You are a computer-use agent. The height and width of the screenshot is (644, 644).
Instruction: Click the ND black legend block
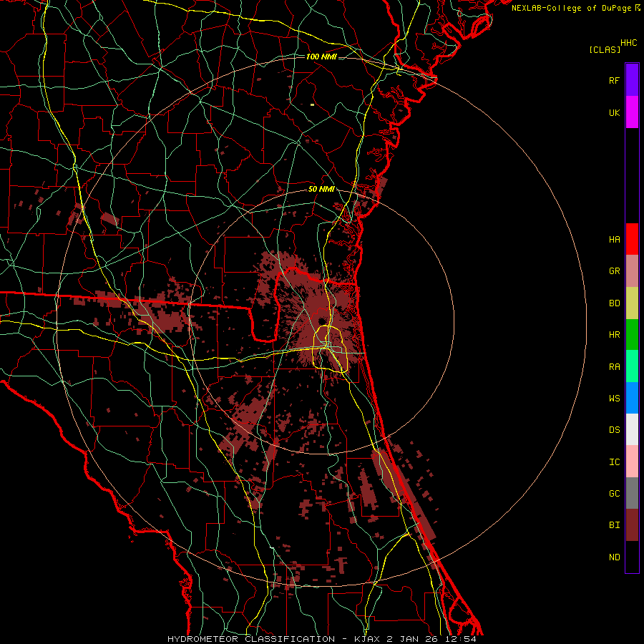632,557
